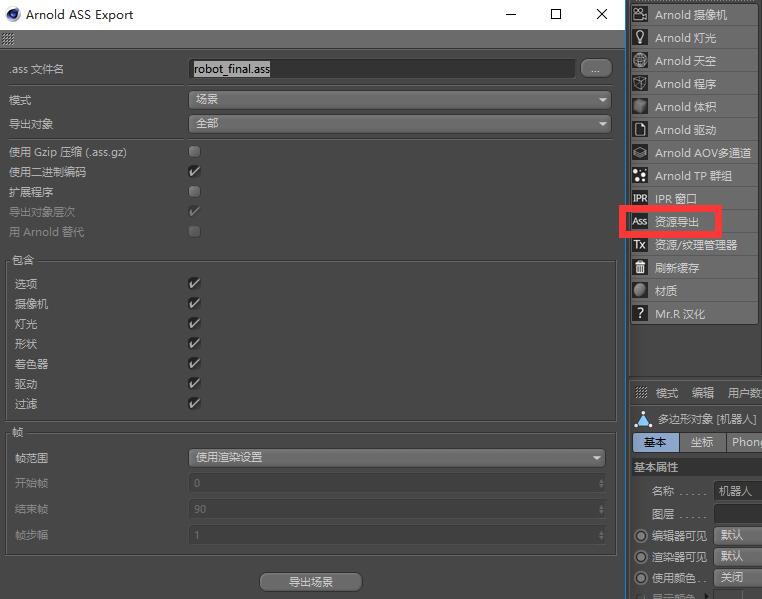Image resolution: width=762 pixels, height=599 pixels.
Task: Switch to the 坐标 tab
Action: click(x=702, y=443)
